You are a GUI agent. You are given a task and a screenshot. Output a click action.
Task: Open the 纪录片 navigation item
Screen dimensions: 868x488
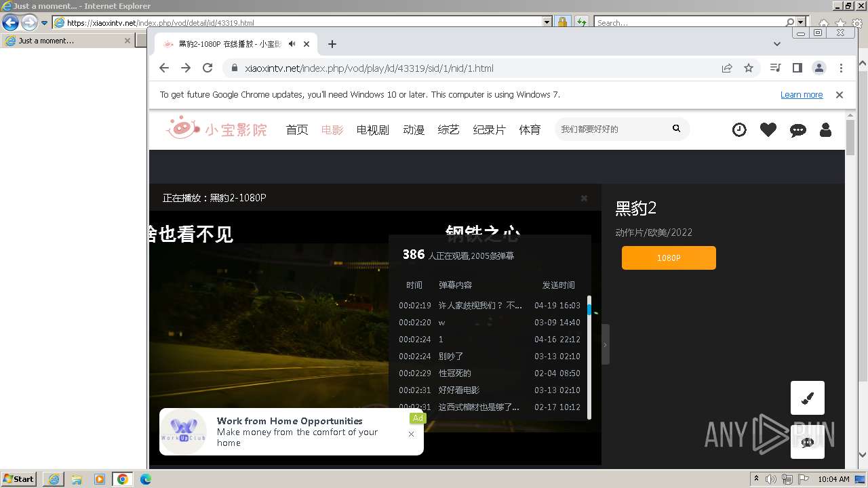(x=490, y=129)
